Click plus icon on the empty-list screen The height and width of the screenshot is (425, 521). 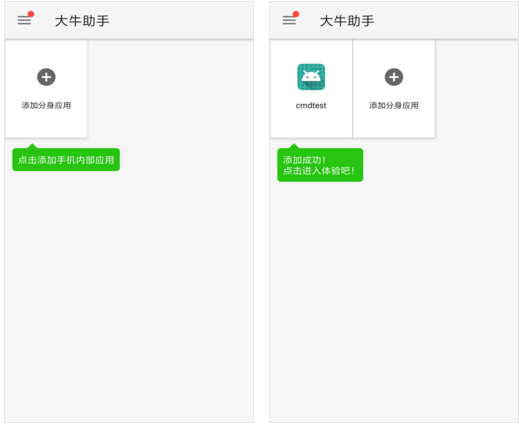(46, 77)
